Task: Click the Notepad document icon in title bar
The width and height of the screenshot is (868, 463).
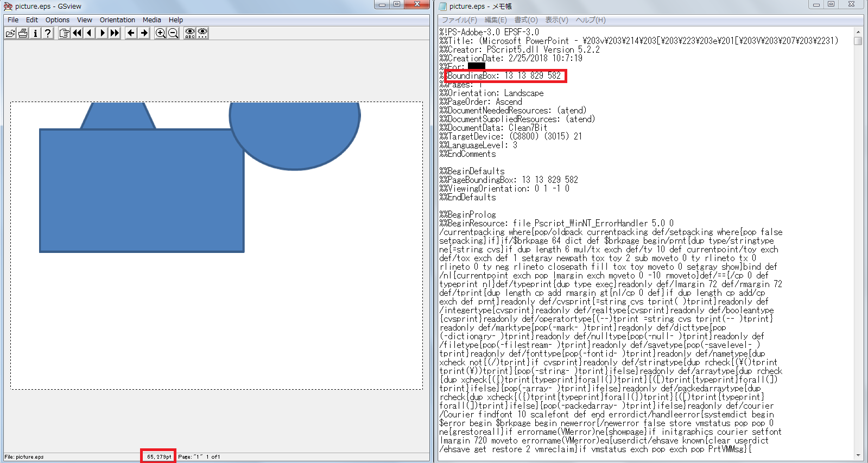Action: 442,6
